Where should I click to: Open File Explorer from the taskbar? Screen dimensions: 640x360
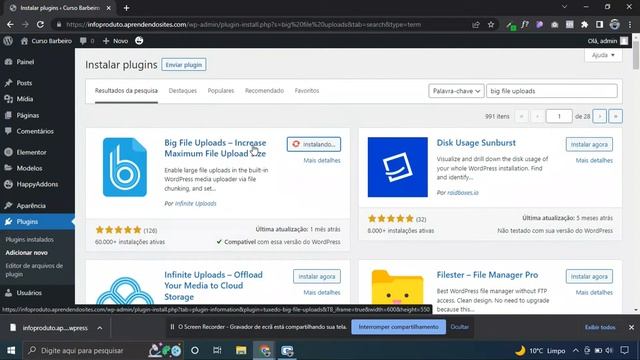(241, 351)
